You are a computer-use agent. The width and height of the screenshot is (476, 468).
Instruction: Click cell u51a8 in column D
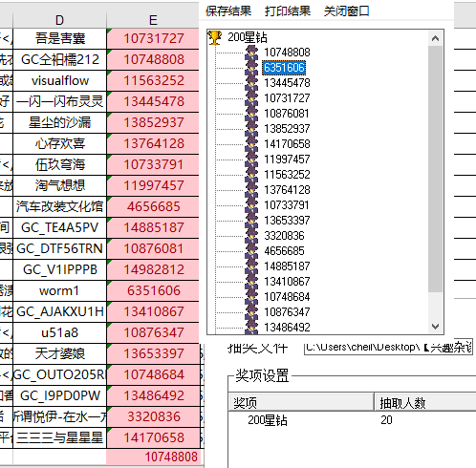coord(59,332)
